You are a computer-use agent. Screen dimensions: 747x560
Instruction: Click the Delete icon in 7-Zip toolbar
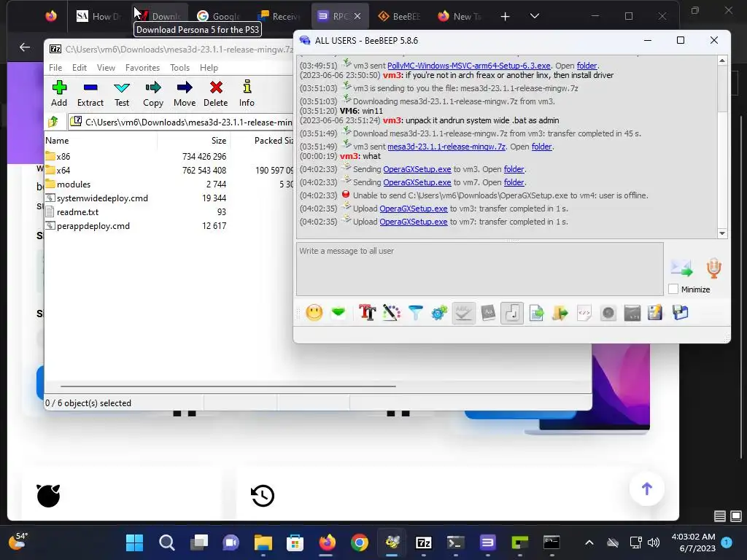(216, 93)
